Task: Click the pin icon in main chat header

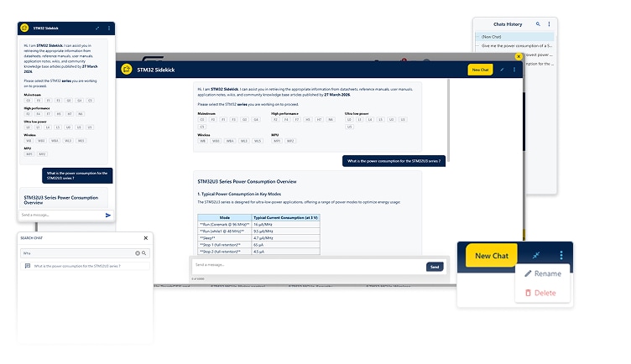Action: [502, 70]
